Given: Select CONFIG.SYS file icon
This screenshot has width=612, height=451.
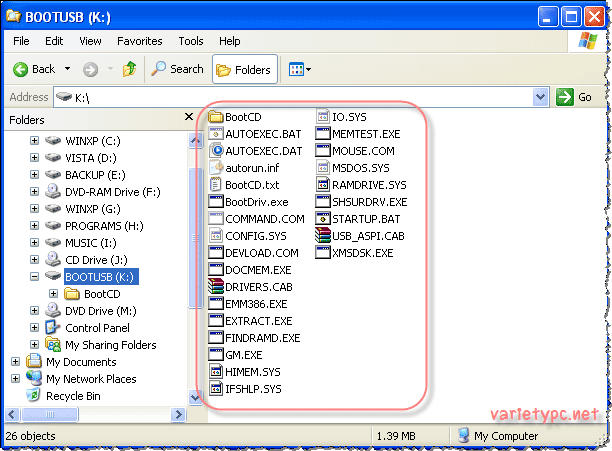Looking at the screenshot, I should 215,236.
